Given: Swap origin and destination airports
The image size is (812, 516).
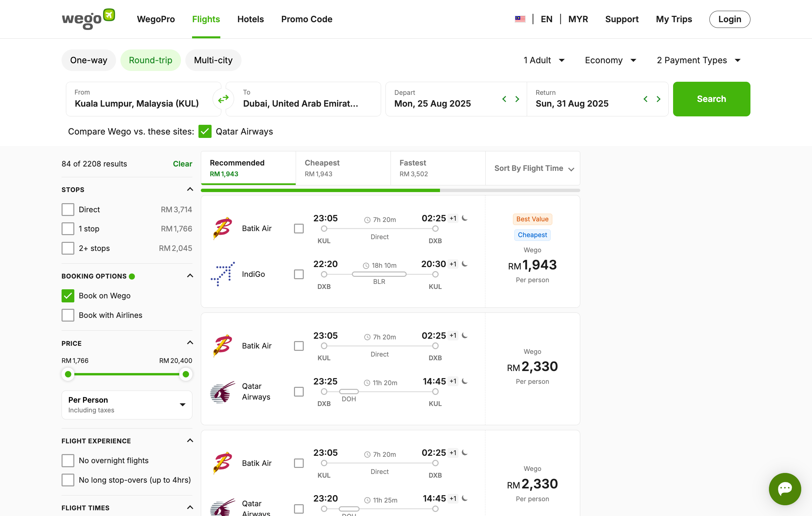Looking at the screenshot, I should (223, 99).
